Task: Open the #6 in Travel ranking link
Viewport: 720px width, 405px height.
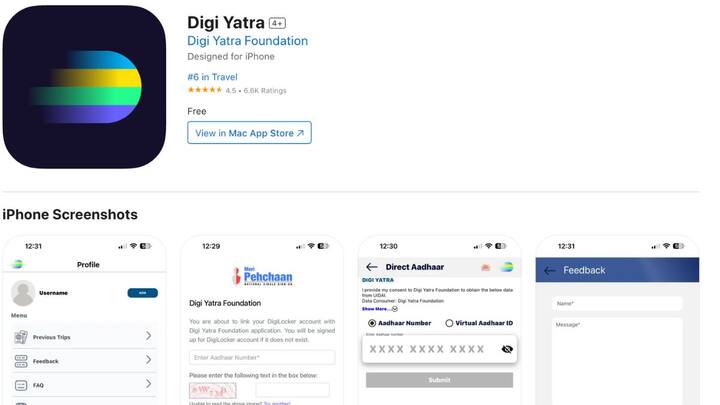Action: [x=212, y=77]
